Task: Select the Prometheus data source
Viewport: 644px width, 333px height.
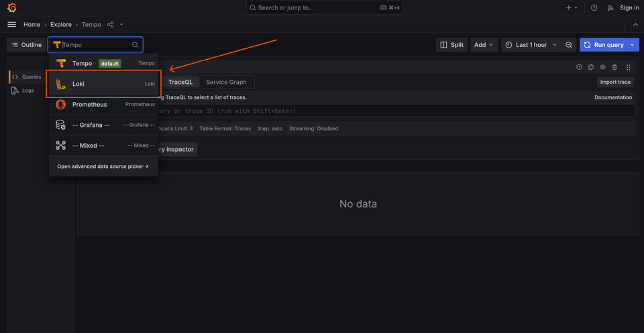Action: 103,105
